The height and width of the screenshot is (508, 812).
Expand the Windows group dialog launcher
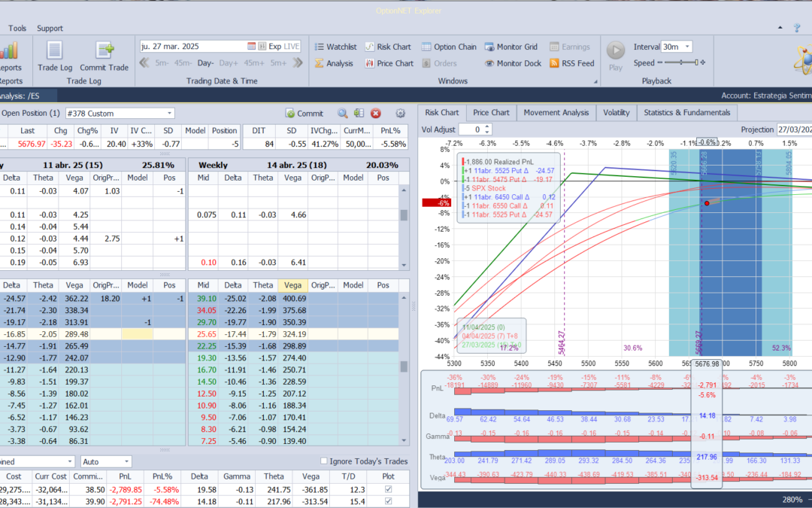point(595,81)
